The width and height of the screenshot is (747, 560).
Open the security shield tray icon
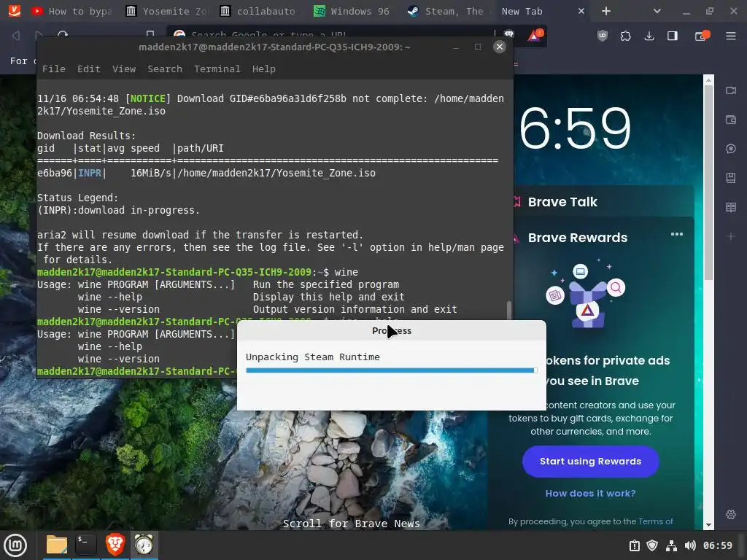652,545
